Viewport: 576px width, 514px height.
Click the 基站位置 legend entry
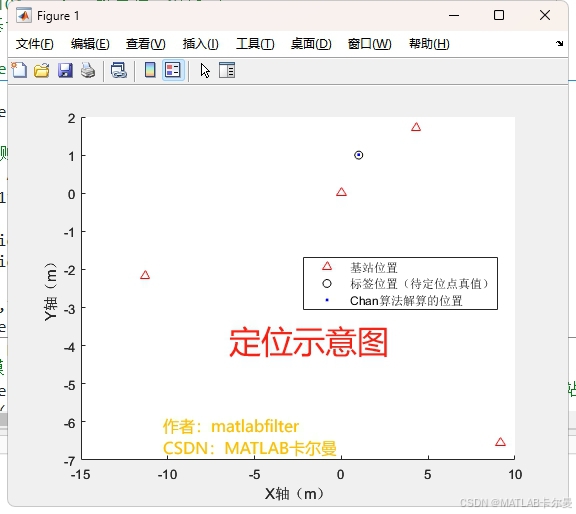tap(374, 267)
